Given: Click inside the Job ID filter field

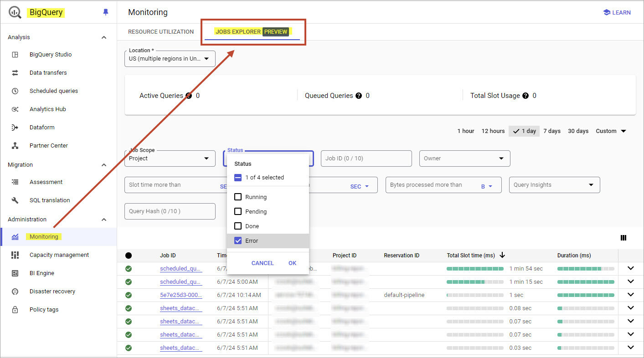Looking at the screenshot, I should coord(366,159).
